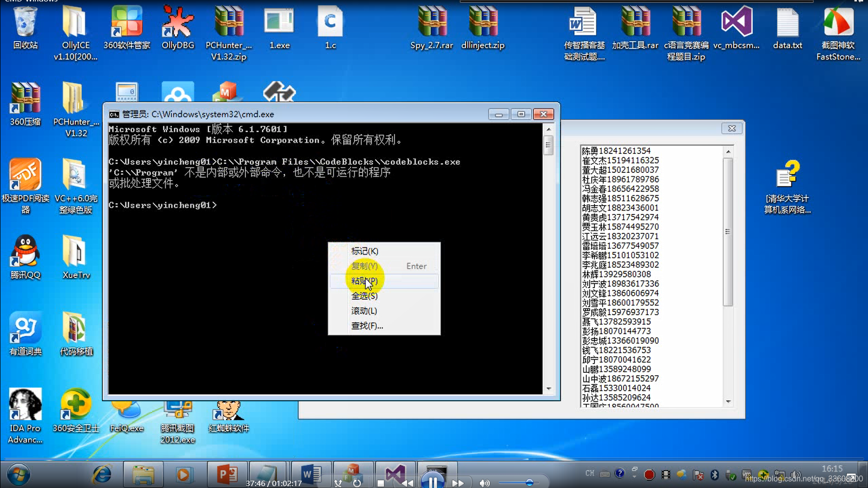Image resolution: width=868 pixels, height=488 pixels.
Task: Choose 标记(K) in cmd context menu
Action: point(384,251)
